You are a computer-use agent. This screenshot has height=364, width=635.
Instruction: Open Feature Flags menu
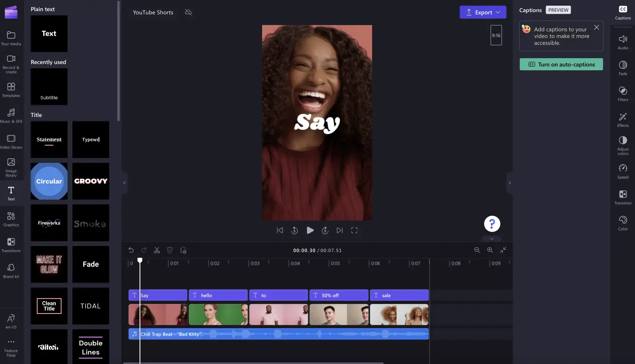coord(11,347)
